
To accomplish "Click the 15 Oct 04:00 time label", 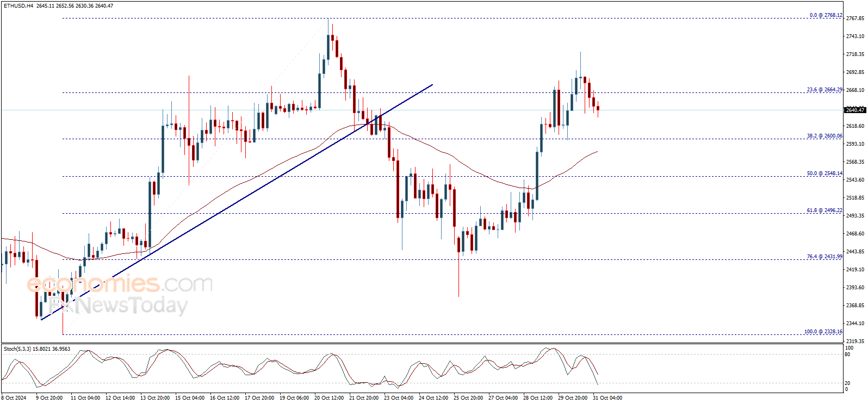I will [190, 398].
